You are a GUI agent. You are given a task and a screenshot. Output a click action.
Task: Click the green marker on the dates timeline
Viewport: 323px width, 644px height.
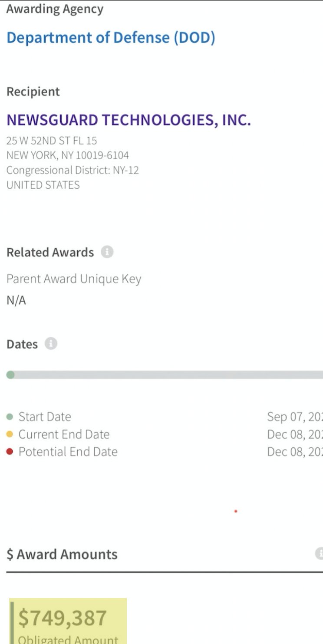tap(10, 375)
